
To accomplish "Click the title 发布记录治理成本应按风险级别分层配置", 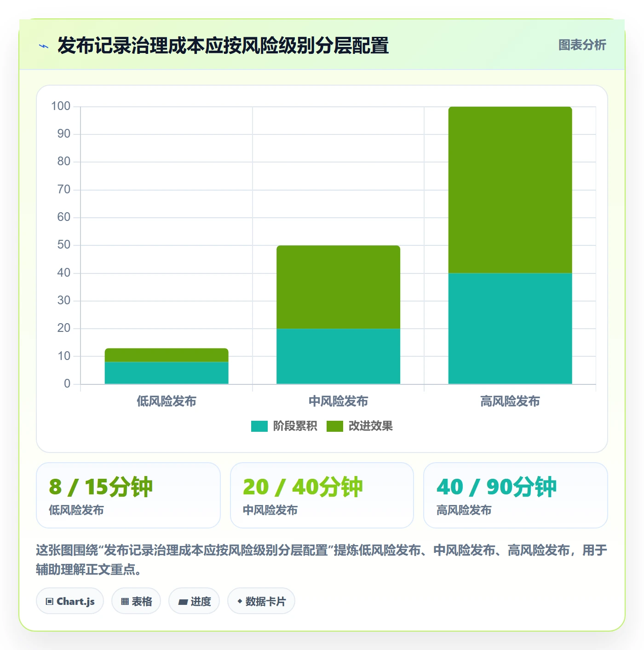I will (223, 46).
